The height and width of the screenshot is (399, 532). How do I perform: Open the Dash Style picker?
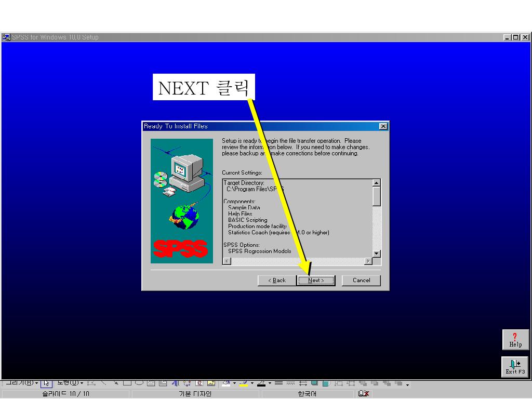pyautogui.click(x=291, y=383)
